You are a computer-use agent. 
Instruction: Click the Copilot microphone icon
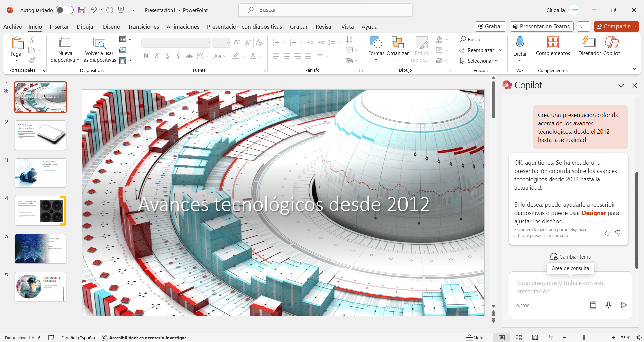[x=608, y=305]
